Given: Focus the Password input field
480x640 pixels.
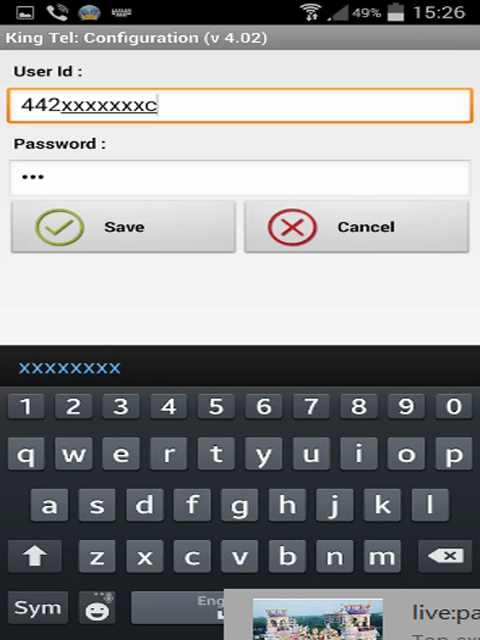Looking at the screenshot, I should point(240,178).
